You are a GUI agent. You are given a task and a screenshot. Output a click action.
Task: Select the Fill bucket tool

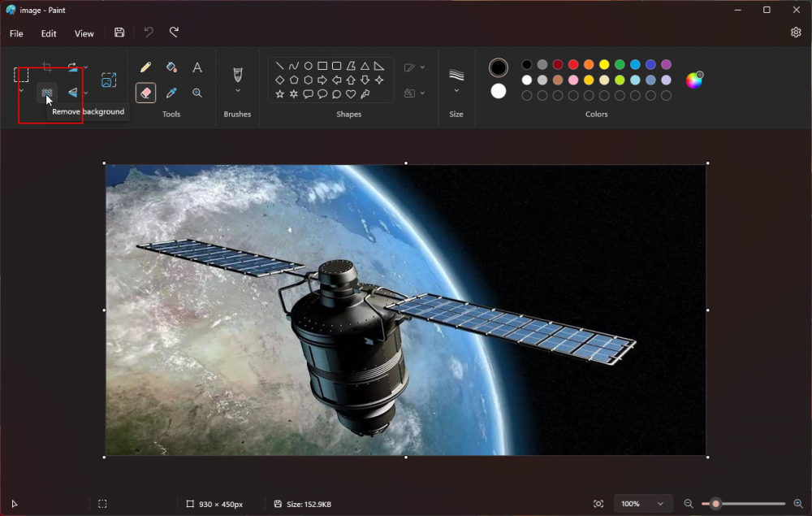[171, 67]
